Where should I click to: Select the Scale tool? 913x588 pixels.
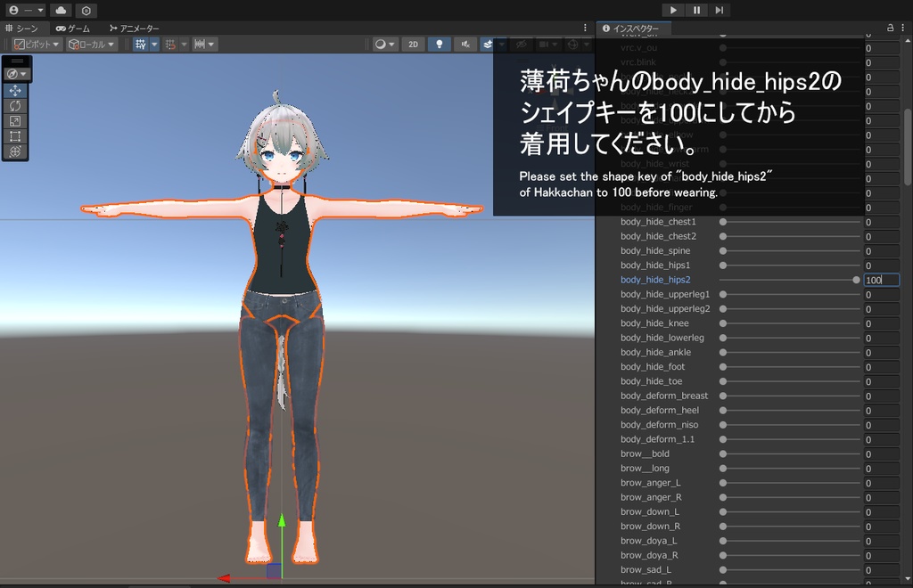[x=15, y=121]
